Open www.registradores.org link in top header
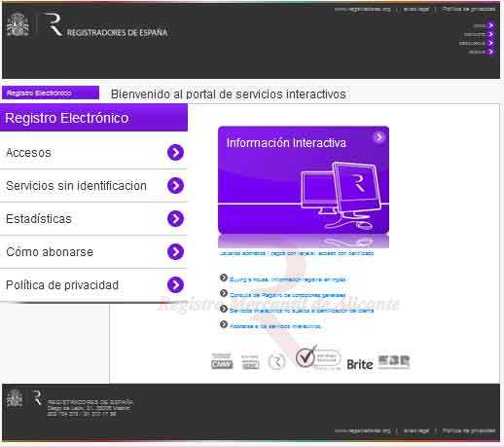504x447 pixels. (x=362, y=10)
